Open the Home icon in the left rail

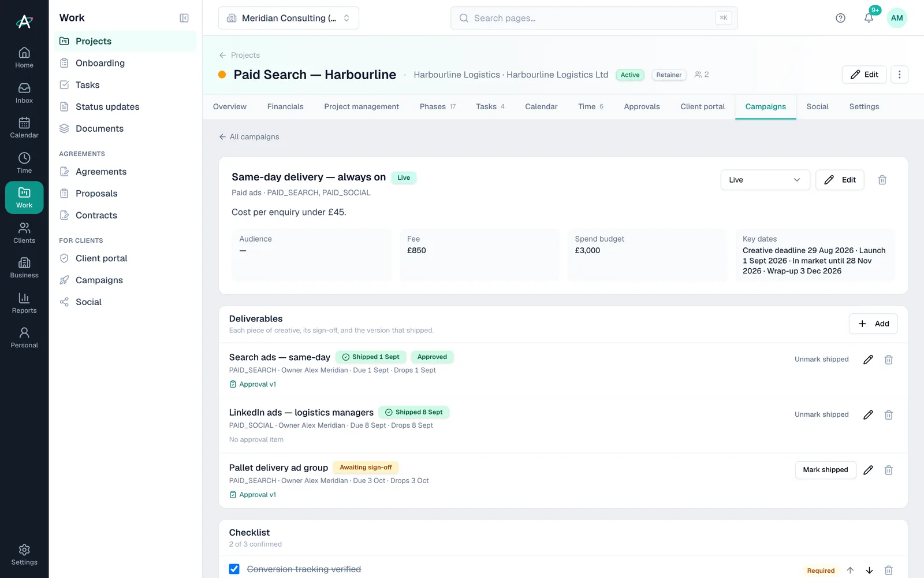pos(24,57)
